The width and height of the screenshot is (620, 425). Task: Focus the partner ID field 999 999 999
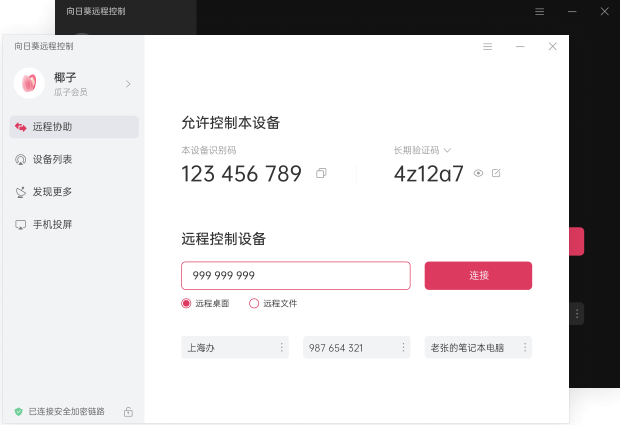(296, 276)
